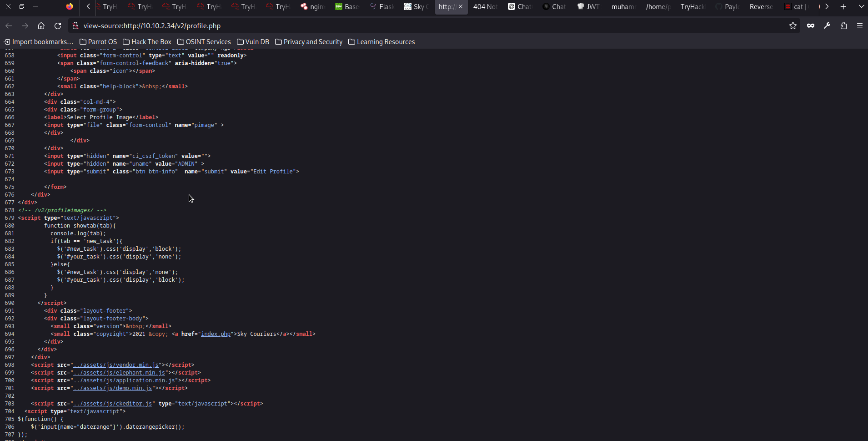Go forward to the next page

tap(25, 26)
